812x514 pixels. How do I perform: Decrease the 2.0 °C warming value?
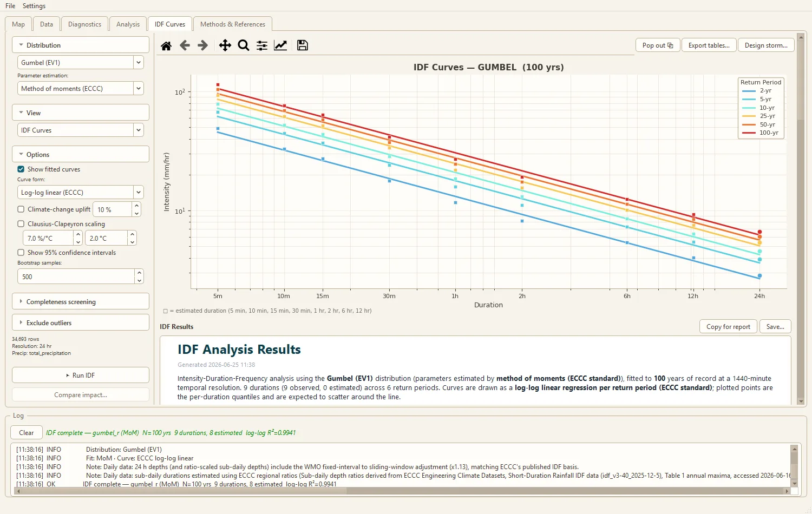(132, 242)
